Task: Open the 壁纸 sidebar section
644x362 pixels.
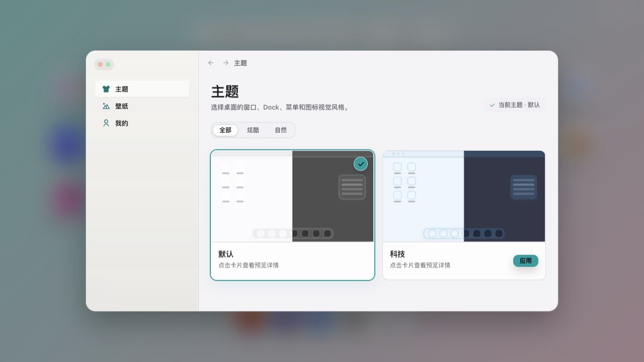Action: tap(142, 106)
